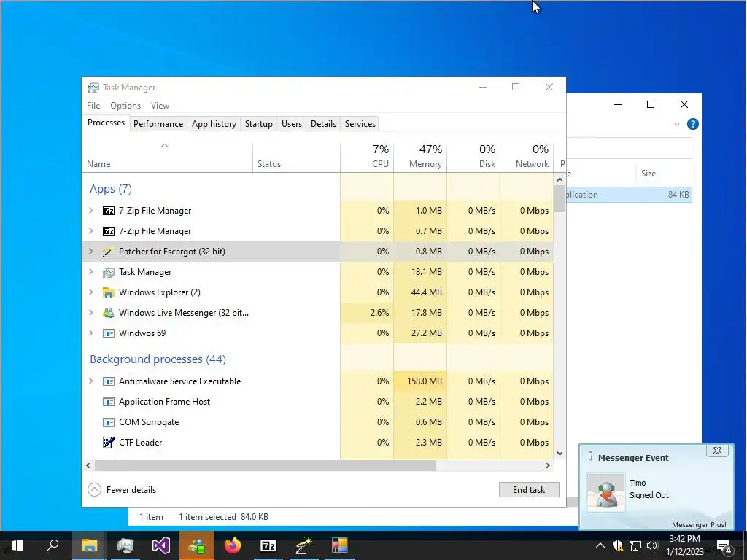
Task: Open the colorful window app on the taskbar
Action: 340,545
